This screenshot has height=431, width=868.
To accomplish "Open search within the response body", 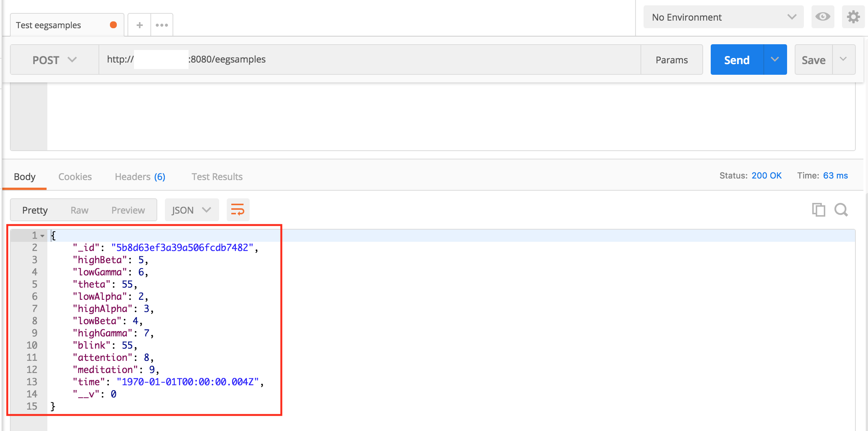I will pyautogui.click(x=841, y=209).
